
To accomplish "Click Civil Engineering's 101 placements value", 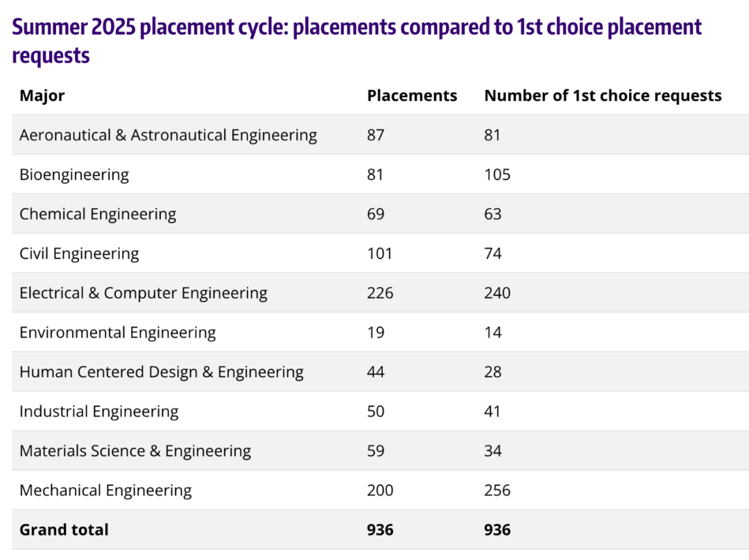I will (x=379, y=254).
